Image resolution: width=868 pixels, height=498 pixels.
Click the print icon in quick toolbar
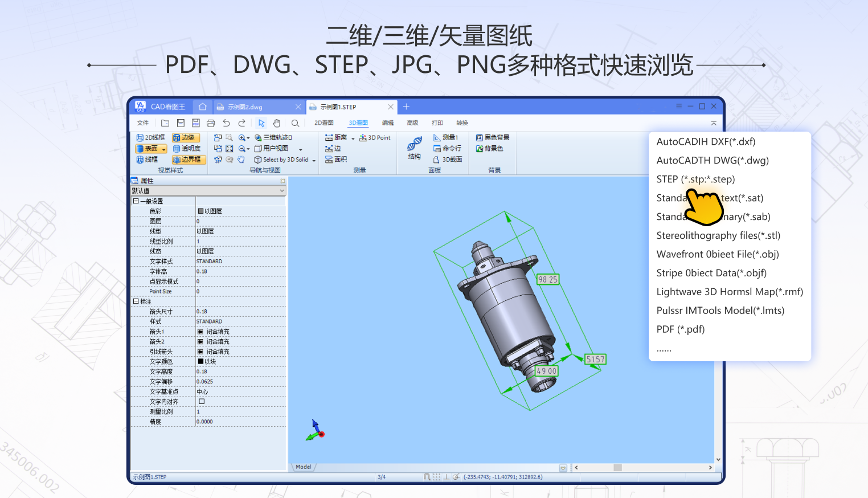point(211,123)
